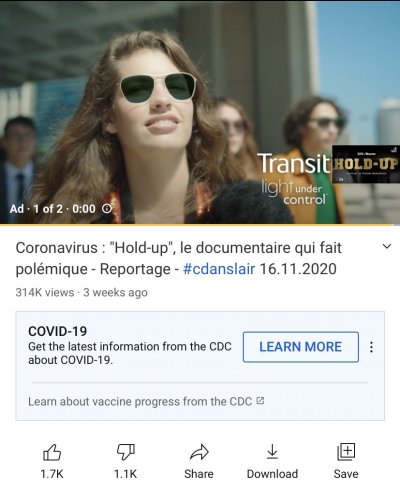This screenshot has width=400, height=488.
Task: Click the yellow ad progress bar
Action: click(197, 225)
